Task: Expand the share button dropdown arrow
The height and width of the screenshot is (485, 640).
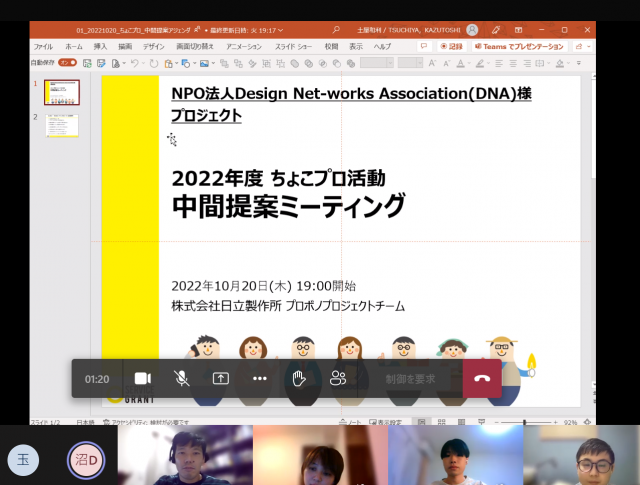Action: (x=589, y=47)
